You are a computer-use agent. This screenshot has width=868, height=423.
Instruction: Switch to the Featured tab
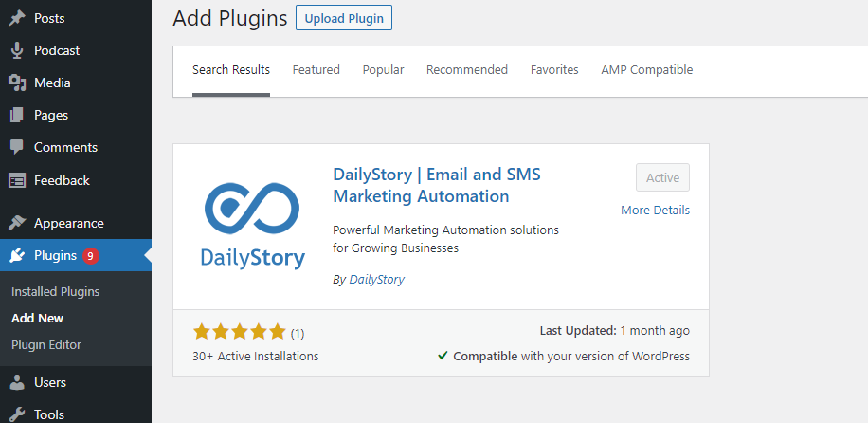coord(316,70)
